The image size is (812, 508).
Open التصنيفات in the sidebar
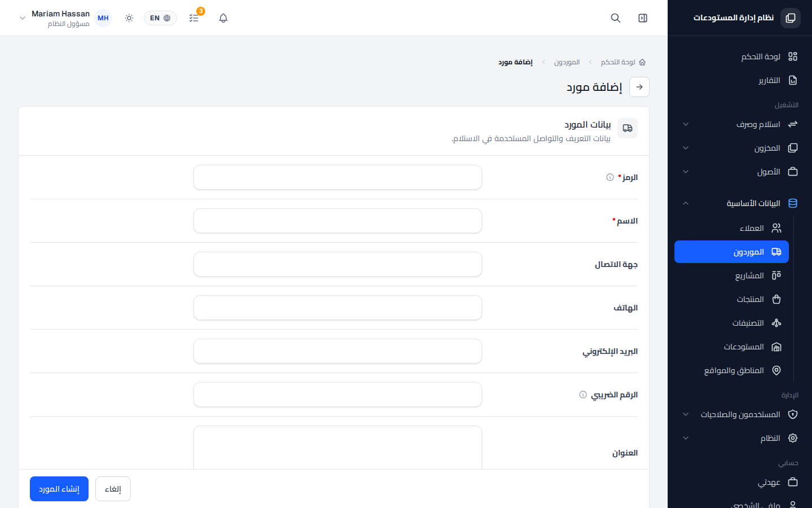coord(731,323)
